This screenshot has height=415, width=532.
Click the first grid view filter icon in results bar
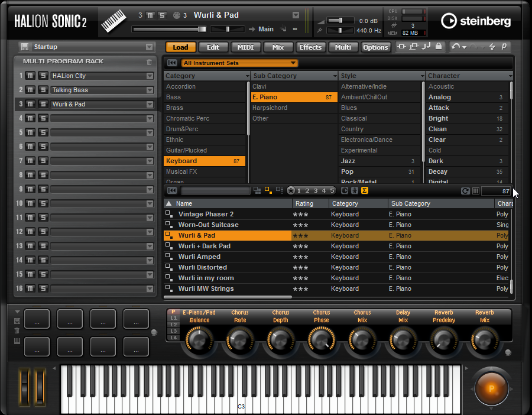point(257,191)
